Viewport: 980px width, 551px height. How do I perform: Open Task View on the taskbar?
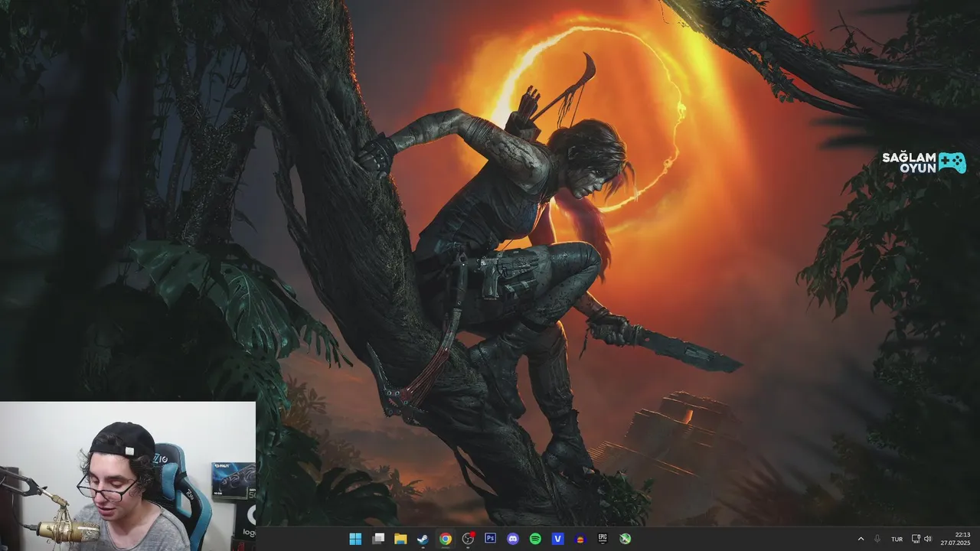tap(378, 539)
